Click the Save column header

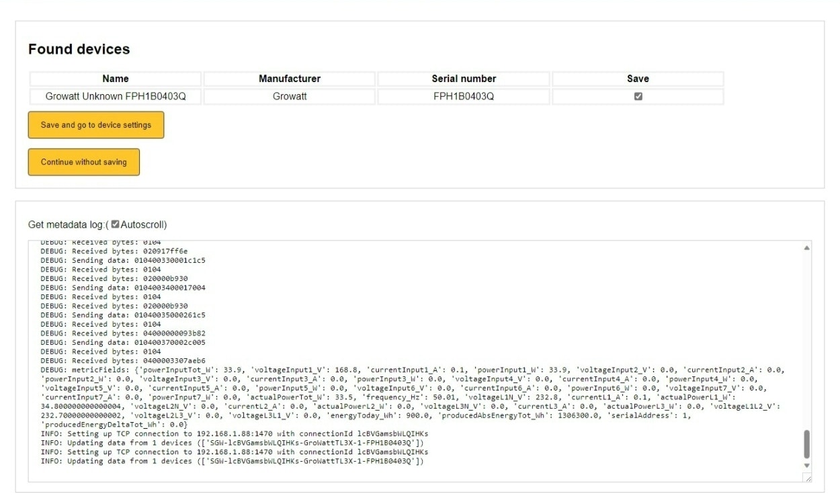point(638,79)
